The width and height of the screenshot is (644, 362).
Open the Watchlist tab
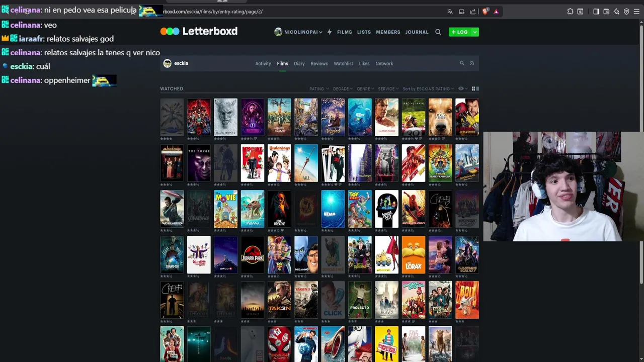344,63
